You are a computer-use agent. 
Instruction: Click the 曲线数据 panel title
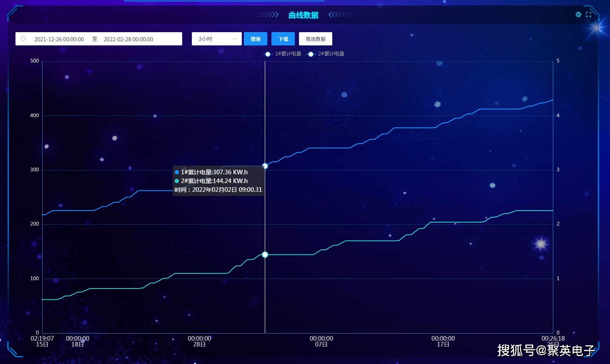pos(303,15)
